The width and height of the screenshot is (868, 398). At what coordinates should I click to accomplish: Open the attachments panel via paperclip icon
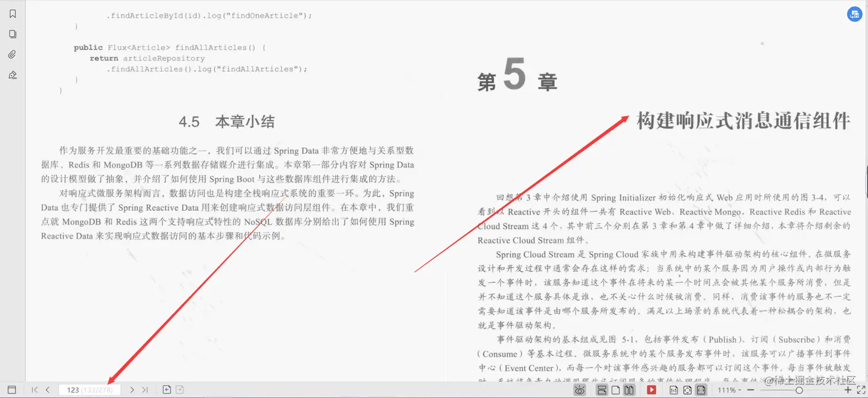pyautogui.click(x=13, y=54)
